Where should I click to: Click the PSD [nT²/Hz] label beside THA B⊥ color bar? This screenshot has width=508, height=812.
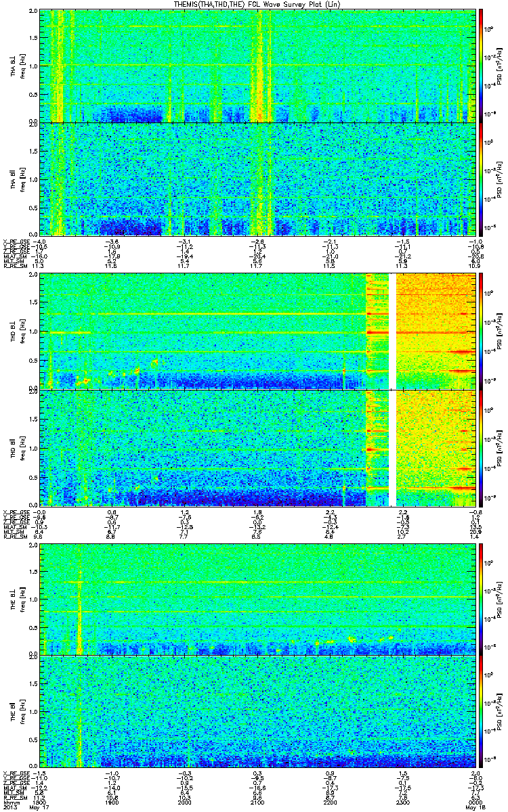(500, 66)
